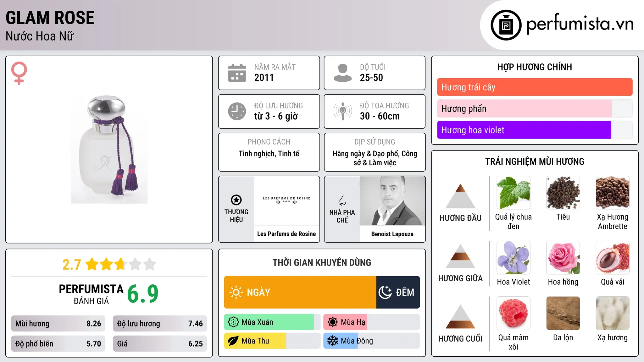Click the sillage value 30 - 60cm
Screen dimensions: 644x362
(x=380, y=116)
